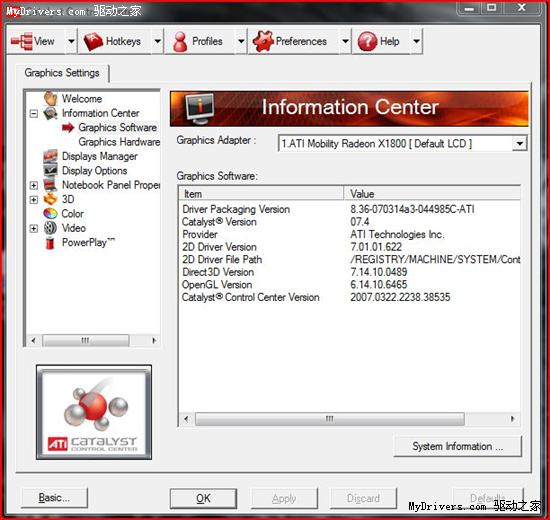Image resolution: width=550 pixels, height=520 pixels.
Task: Open the Profiles dropdown arrow
Action: pos(241,41)
